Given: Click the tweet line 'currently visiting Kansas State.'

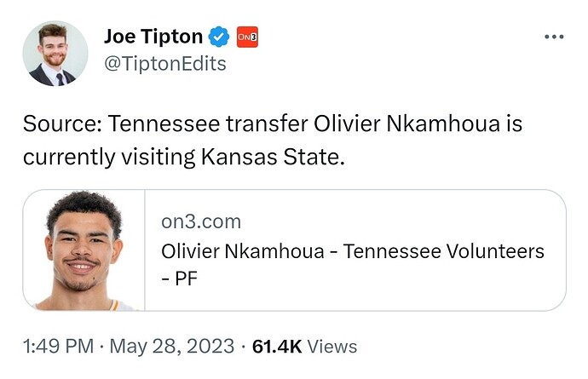Looking at the screenshot, I should [184, 157].
